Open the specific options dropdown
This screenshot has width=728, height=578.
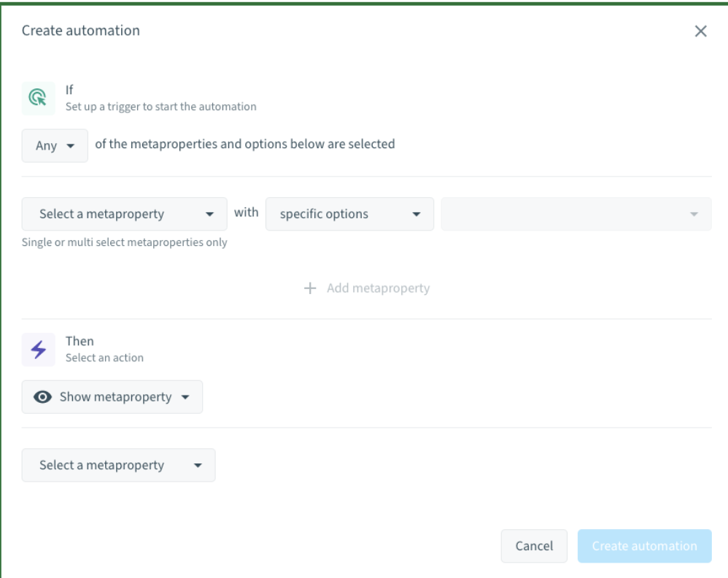(349, 214)
